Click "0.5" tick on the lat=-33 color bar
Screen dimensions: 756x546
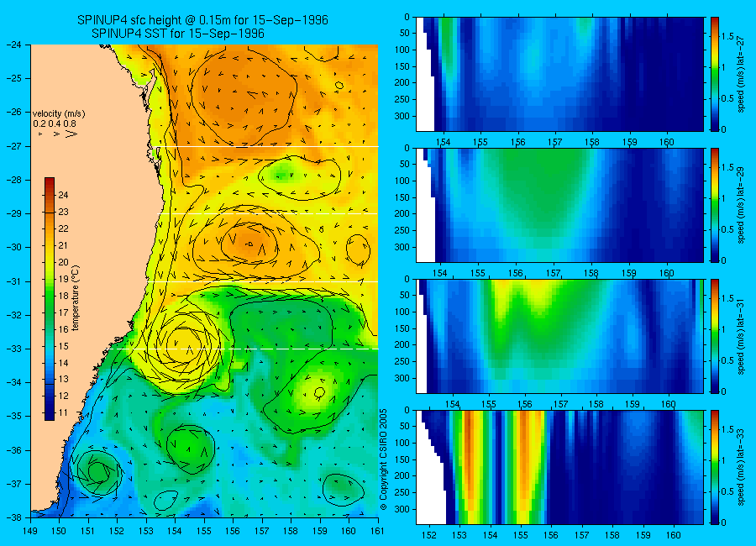728,491
